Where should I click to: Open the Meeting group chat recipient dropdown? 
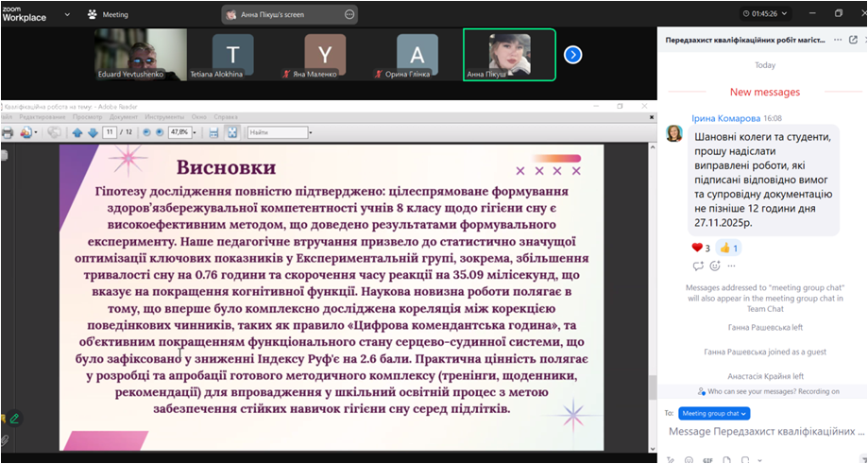pyautogui.click(x=714, y=414)
